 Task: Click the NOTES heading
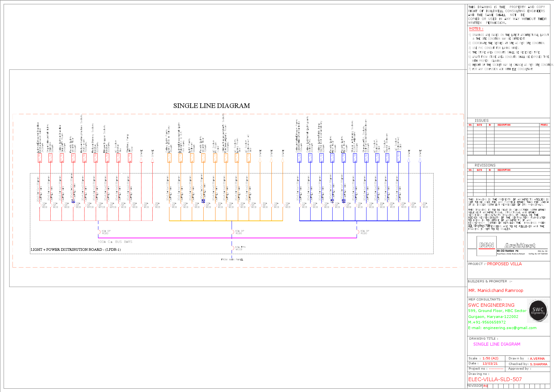click(476, 29)
